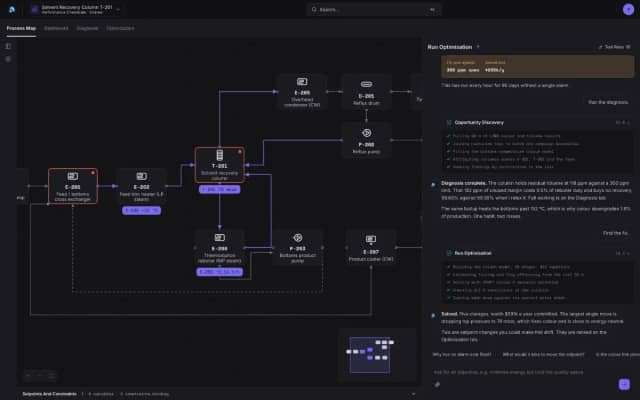Choose the "What would it take to move the setpoint?" suggestion
This screenshot has width=640, height=400.
click(x=543, y=354)
